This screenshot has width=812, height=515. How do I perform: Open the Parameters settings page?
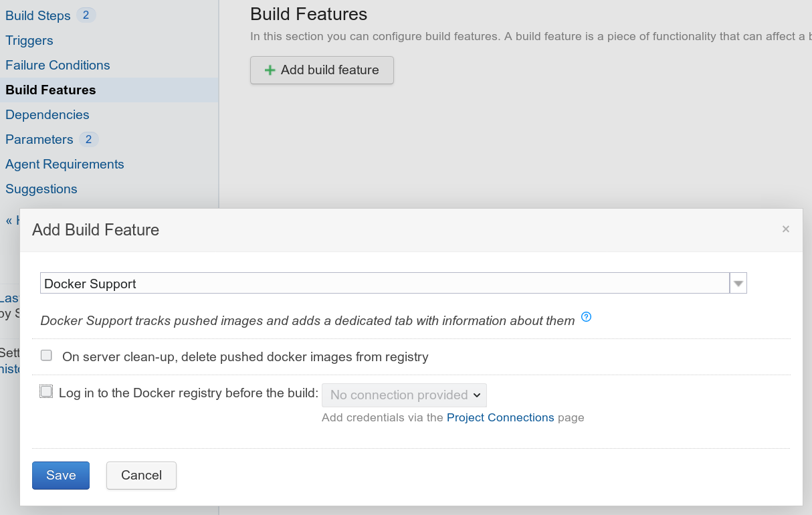pos(39,139)
